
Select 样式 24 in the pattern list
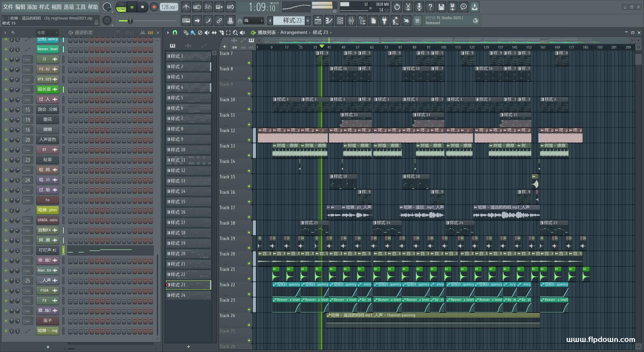point(189,295)
